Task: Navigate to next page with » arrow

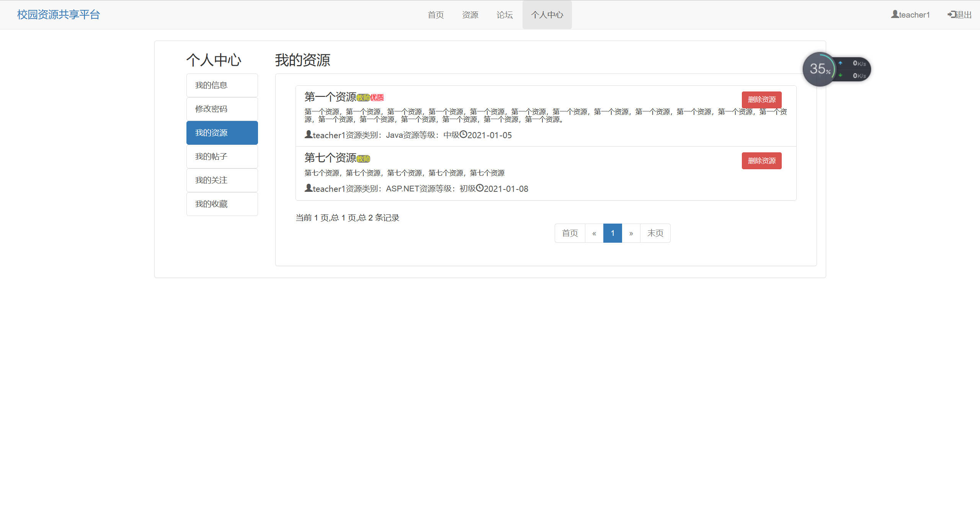Action: tap(631, 233)
